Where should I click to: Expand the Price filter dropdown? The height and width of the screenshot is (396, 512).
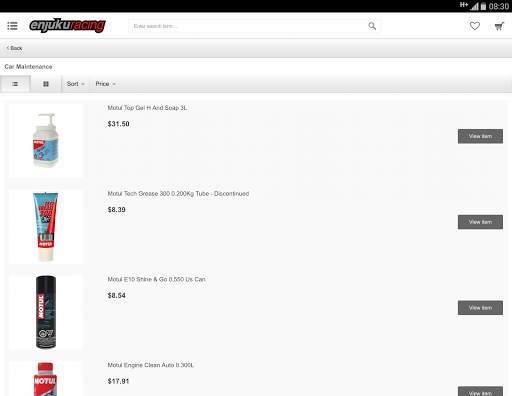coord(105,84)
